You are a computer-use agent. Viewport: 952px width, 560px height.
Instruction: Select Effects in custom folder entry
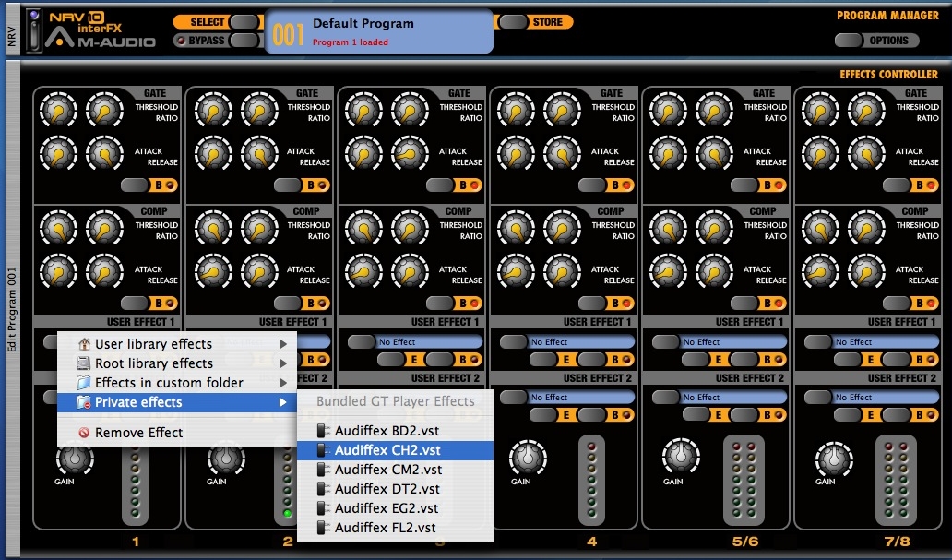tap(177, 383)
